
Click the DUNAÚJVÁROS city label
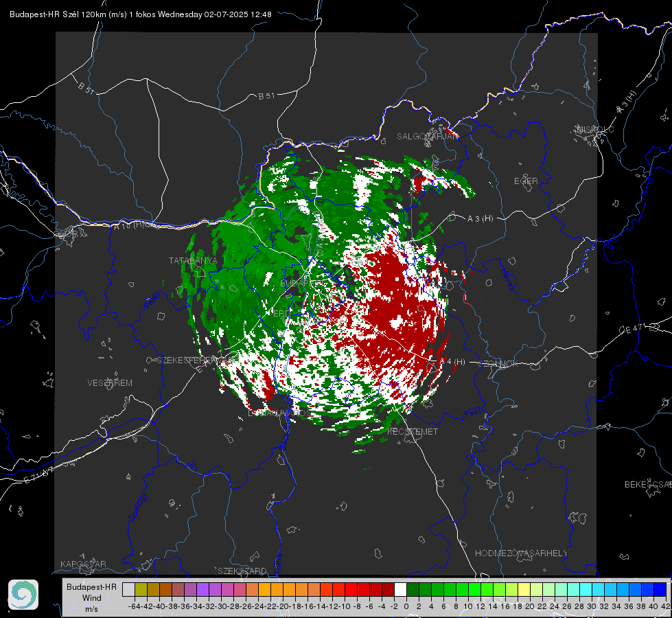click(280, 413)
